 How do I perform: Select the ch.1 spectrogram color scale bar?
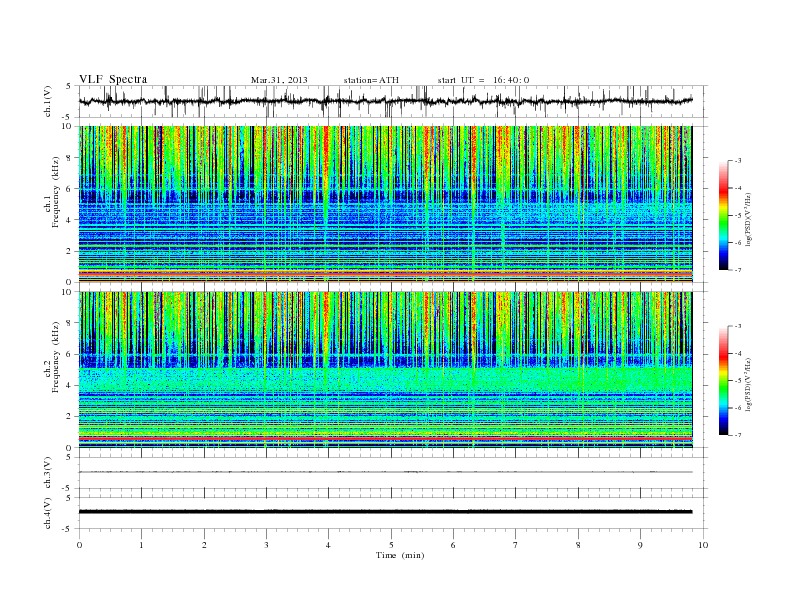(x=724, y=216)
